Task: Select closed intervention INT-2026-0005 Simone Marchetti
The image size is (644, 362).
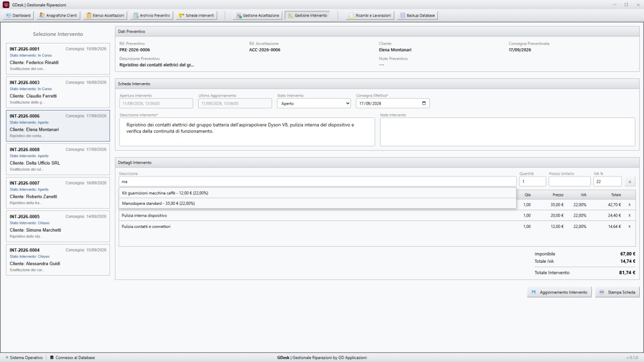Action: (x=58, y=226)
